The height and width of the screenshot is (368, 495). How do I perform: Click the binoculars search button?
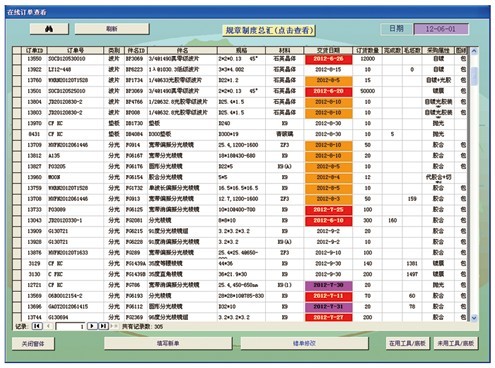(x=49, y=29)
